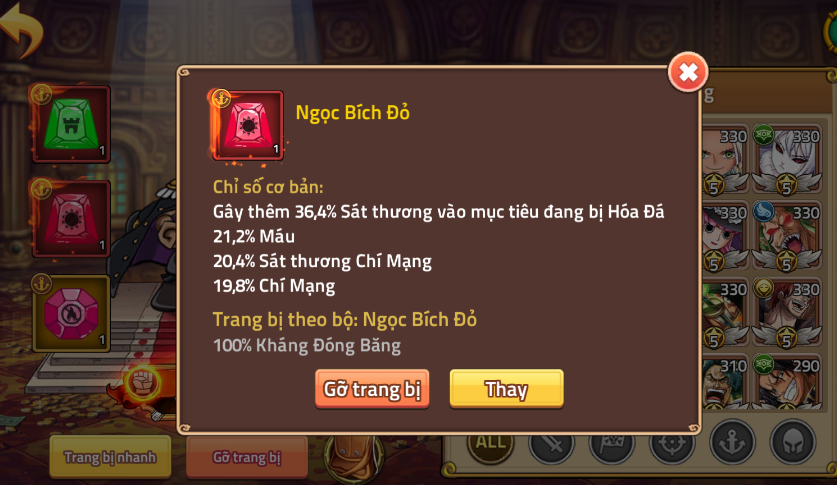Tap the back arrow icon

[21, 31]
